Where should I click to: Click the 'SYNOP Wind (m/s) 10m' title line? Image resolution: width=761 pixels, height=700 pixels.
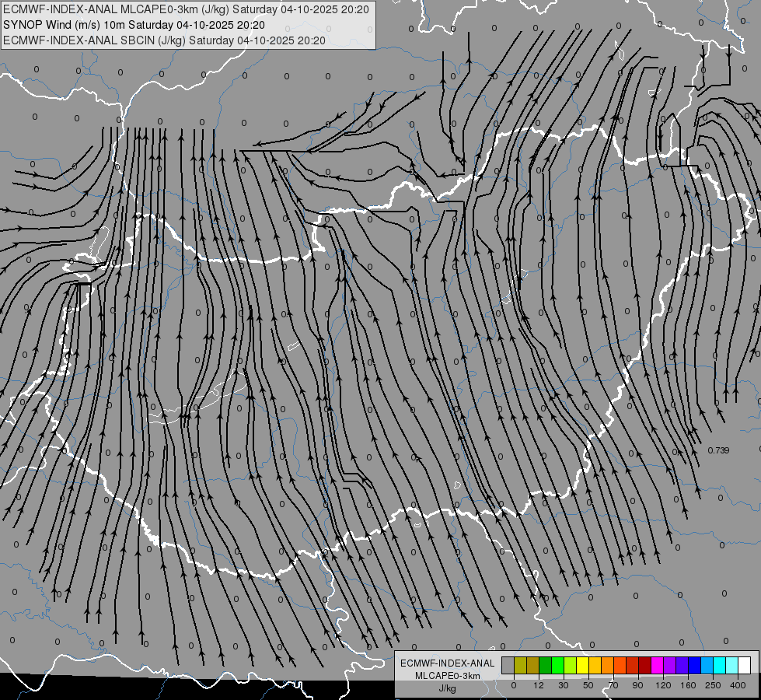pyautogui.click(x=134, y=25)
